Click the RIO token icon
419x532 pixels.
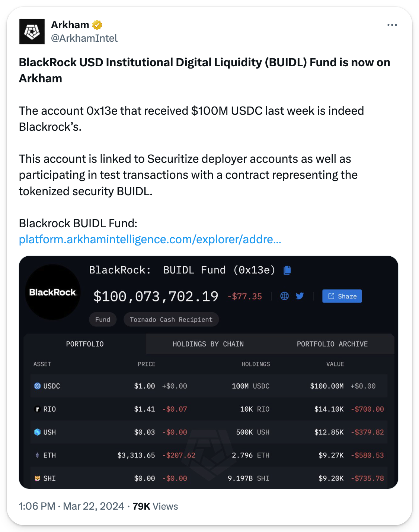pos(37,409)
